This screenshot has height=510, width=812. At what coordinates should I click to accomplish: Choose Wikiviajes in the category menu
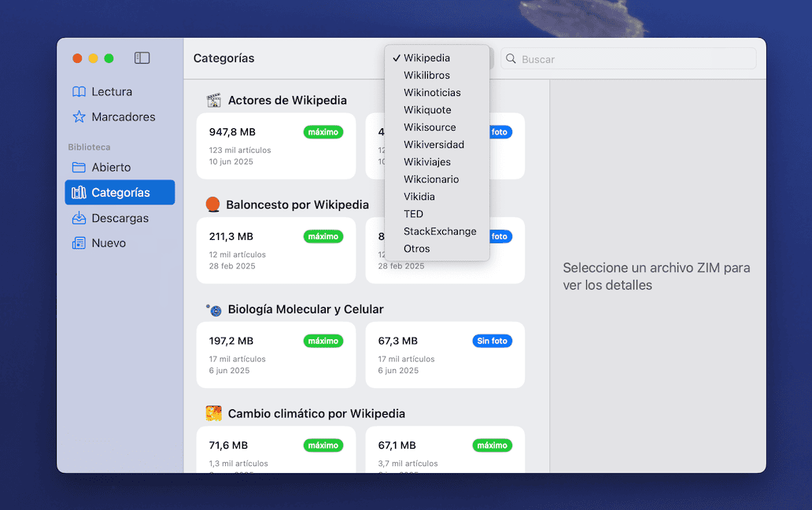[437, 162]
